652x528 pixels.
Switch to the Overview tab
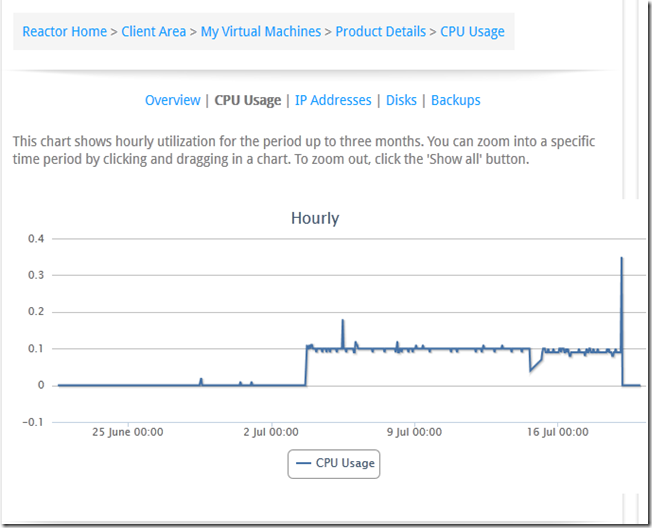click(x=173, y=100)
